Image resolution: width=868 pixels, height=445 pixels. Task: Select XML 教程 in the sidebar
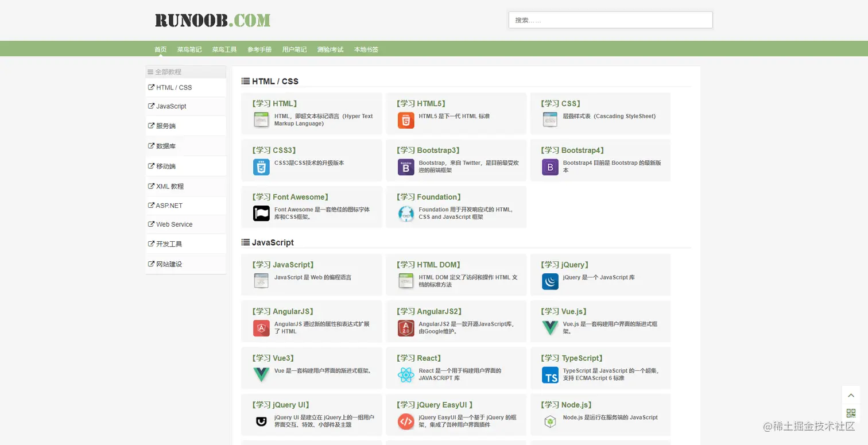(x=186, y=186)
